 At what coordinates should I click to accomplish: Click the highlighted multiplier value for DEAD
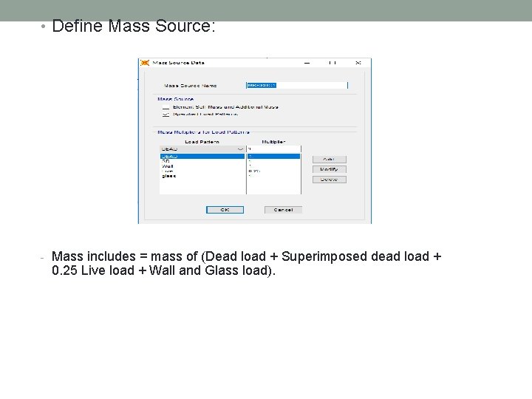(273, 157)
